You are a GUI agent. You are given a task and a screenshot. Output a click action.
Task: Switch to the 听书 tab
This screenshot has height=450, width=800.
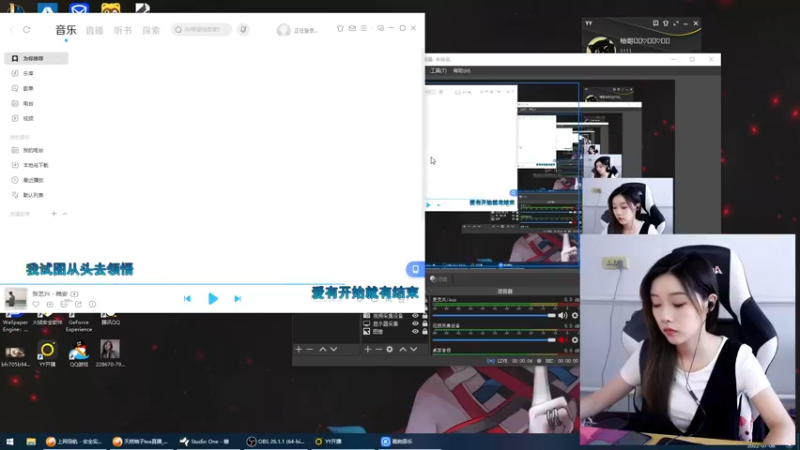tap(122, 31)
